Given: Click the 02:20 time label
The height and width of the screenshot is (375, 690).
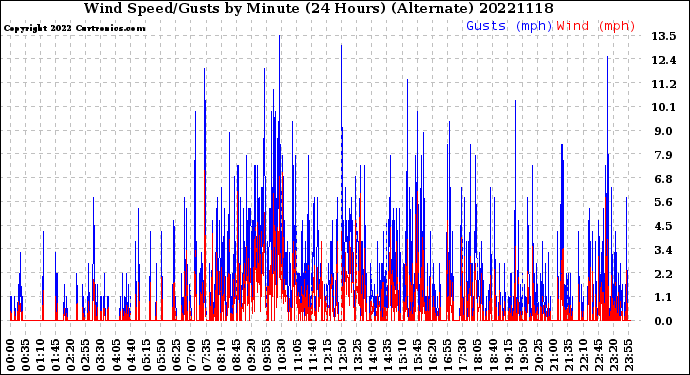Looking at the screenshot, I should 71,355.
